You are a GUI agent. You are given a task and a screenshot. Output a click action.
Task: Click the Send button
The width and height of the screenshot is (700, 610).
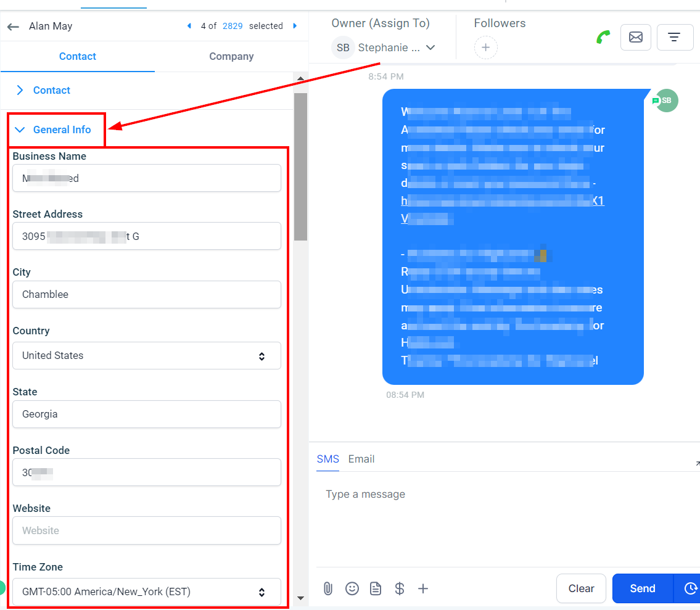[x=643, y=588]
